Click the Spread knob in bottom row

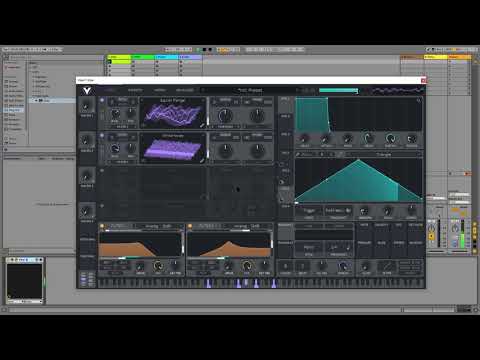(343, 266)
